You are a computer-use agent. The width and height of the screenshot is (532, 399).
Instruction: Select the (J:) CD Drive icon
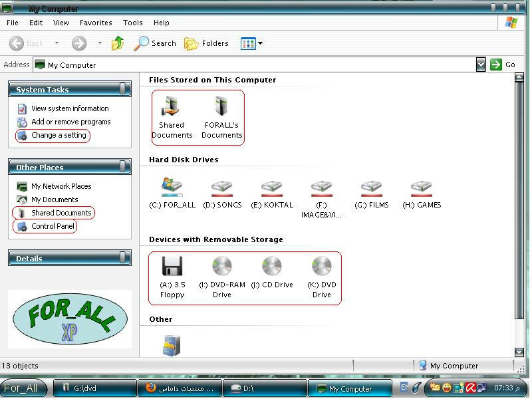click(x=272, y=265)
